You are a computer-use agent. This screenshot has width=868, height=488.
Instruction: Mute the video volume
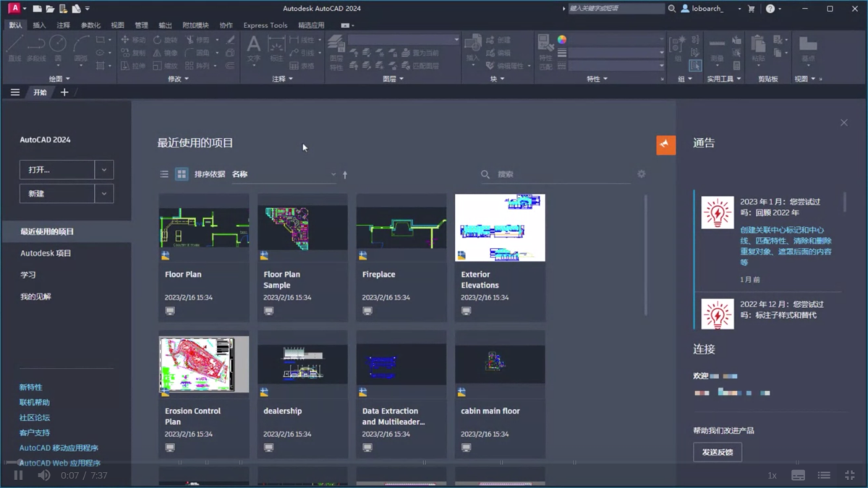click(x=44, y=475)
